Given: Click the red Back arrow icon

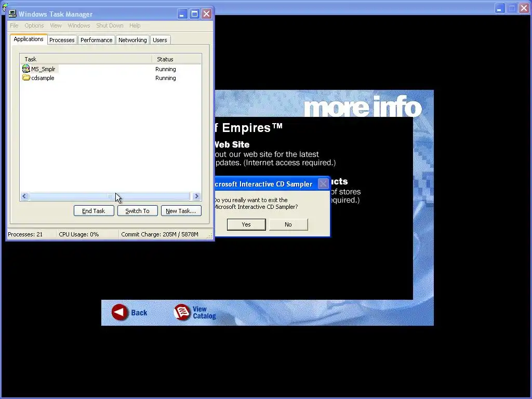Looking at the screenshot, I should pos(120,312).
